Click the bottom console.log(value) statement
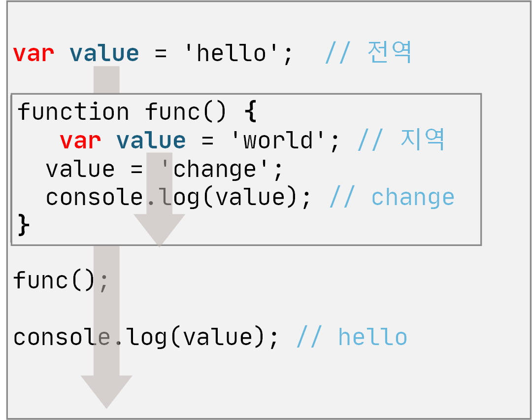Screen dimensions: 532x420 [146, 338]
